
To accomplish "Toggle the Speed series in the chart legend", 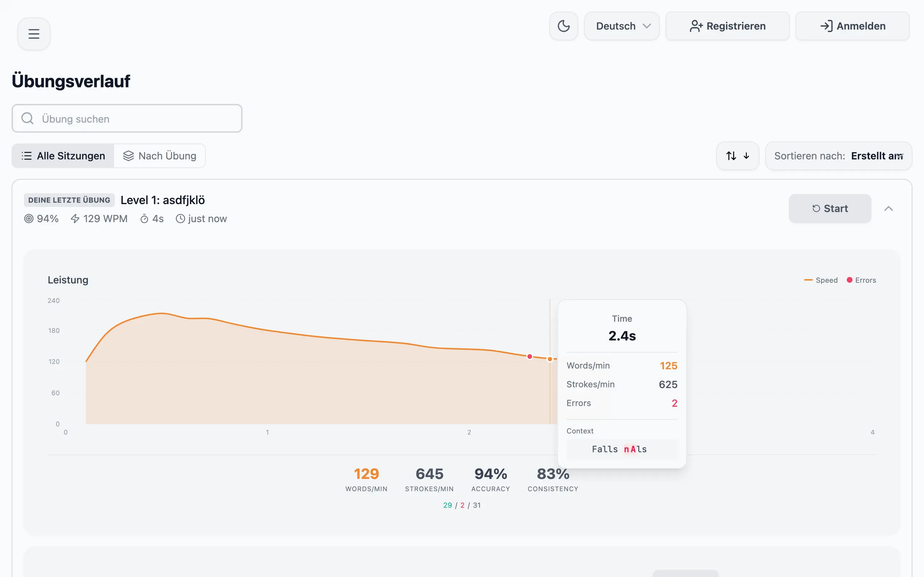I will [x=820, y=280].
